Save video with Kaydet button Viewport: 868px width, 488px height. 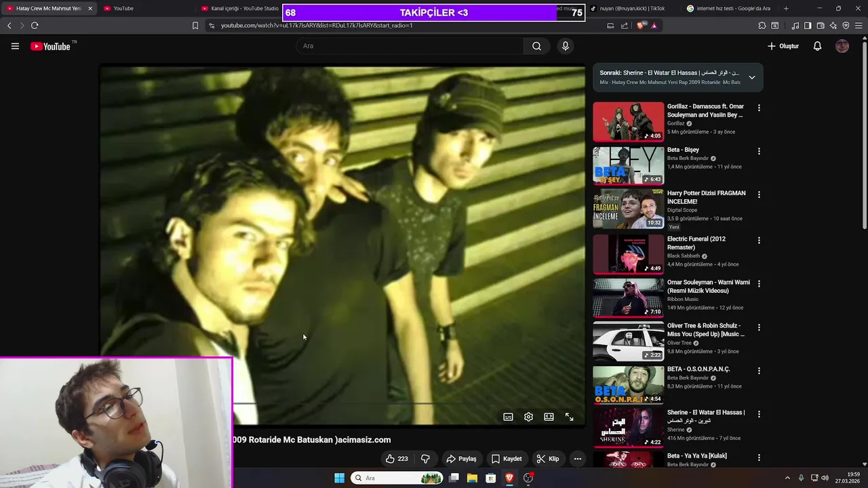point(507,459)
